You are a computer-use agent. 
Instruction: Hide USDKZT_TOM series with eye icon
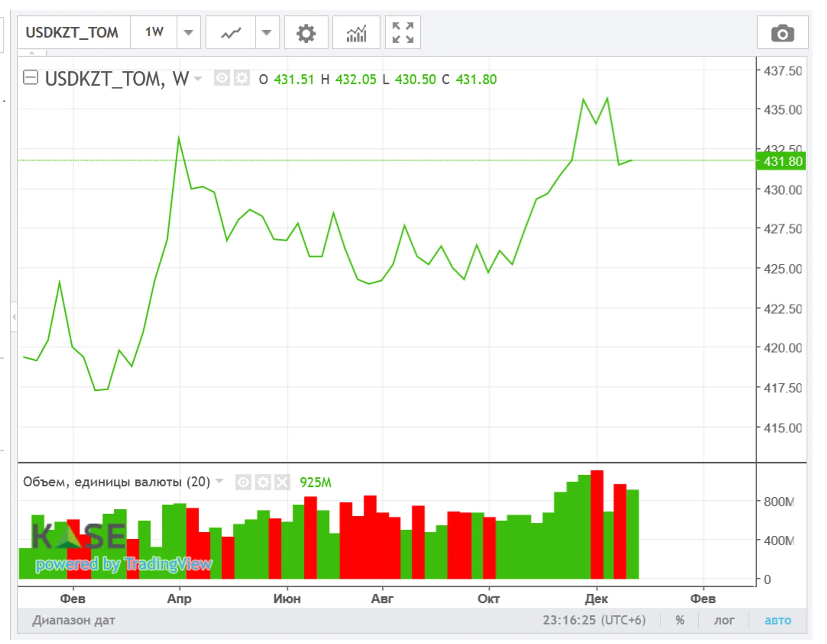click(222, 78)
